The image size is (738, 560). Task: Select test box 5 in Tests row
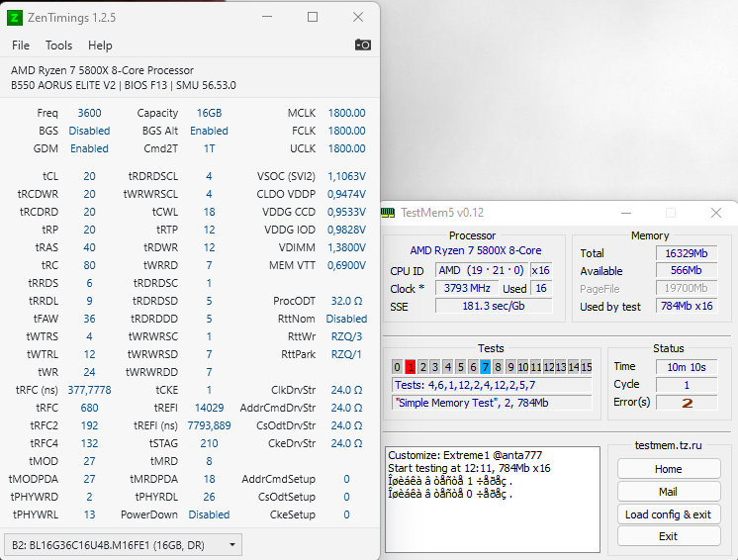[461, 367]
